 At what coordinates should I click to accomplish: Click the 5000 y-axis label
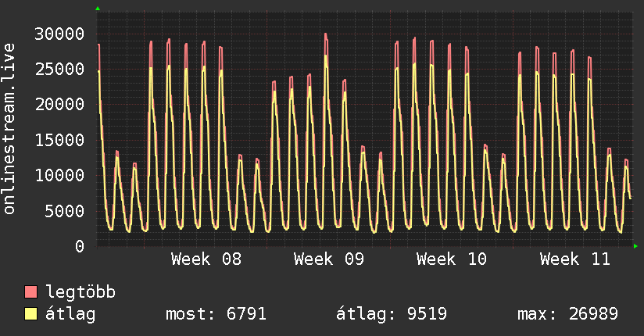pyautogui.click(x=65, y=211)
